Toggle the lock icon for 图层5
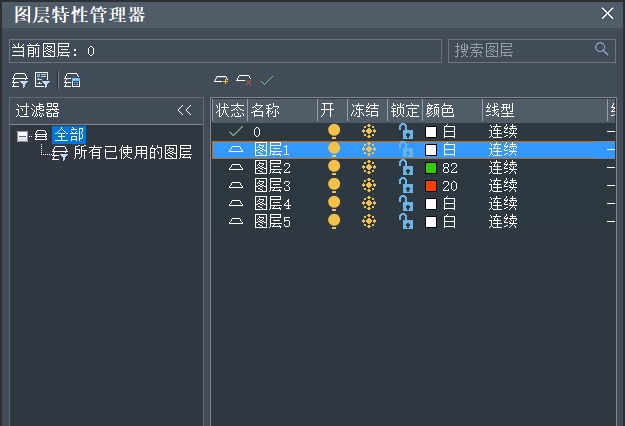The image size is (625, 426). coord(405,222)
